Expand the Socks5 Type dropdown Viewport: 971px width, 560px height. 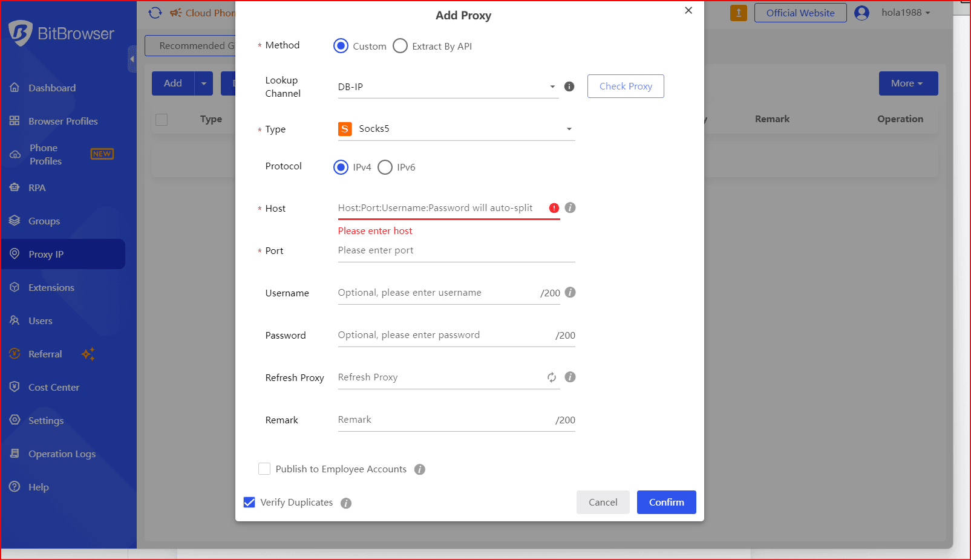pos(456,129)
